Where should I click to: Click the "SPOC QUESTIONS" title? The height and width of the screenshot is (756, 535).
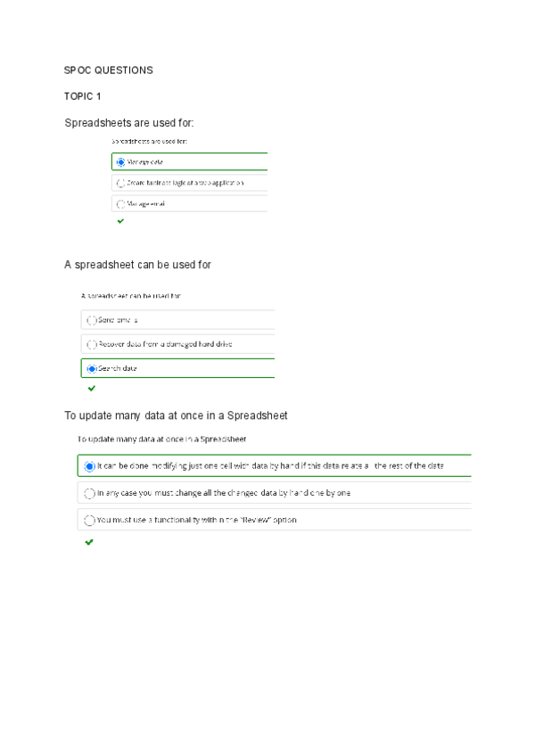(109, 70)
